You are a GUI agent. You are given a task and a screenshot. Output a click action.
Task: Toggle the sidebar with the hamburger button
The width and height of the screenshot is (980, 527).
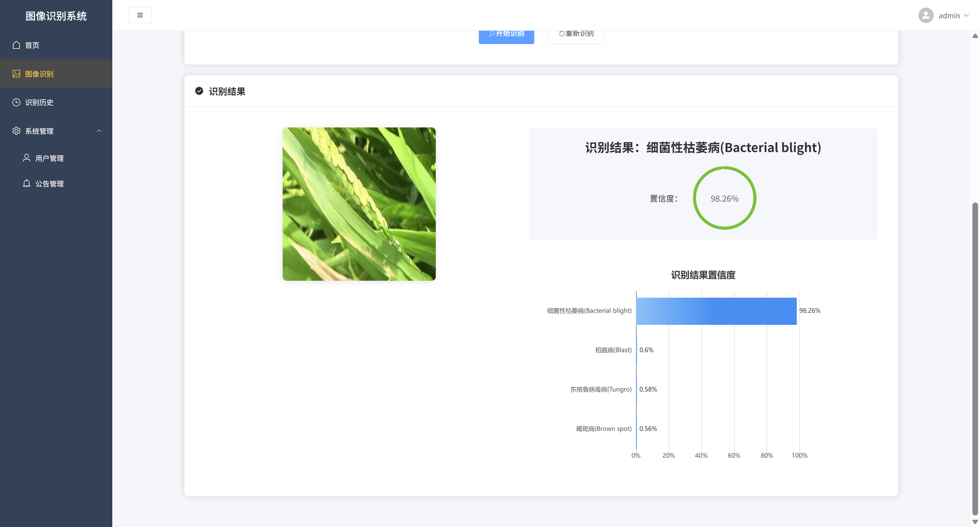coord(140,15)
